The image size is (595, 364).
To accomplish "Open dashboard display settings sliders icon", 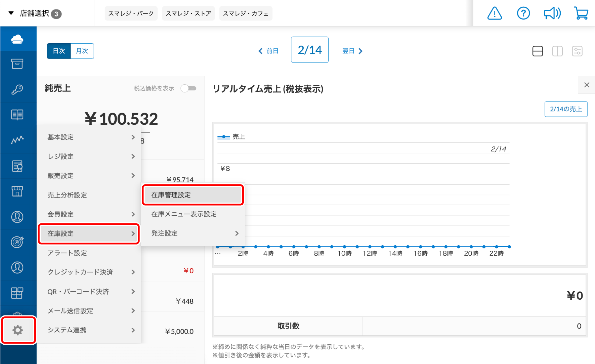I will [x=577, y=51].
